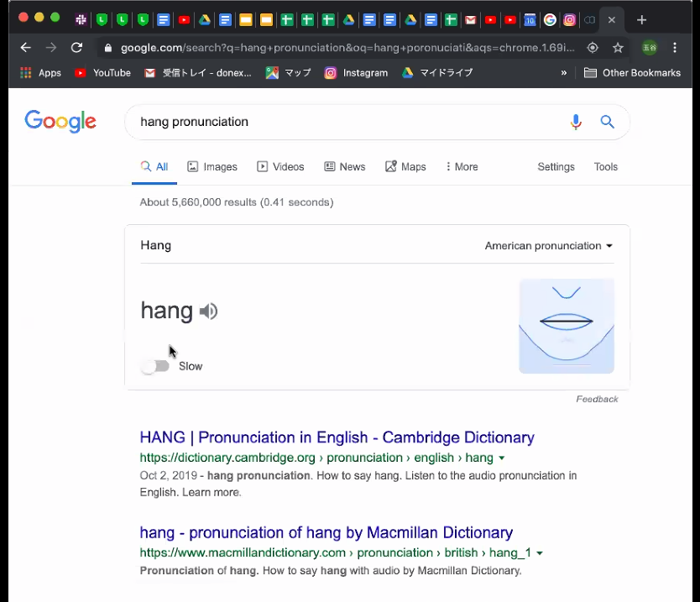Image resolution: width=700 pixels, height=602 pixels.
Task: Expand the Cambridge result URL dropdown arrow
Action: point(502,458)
